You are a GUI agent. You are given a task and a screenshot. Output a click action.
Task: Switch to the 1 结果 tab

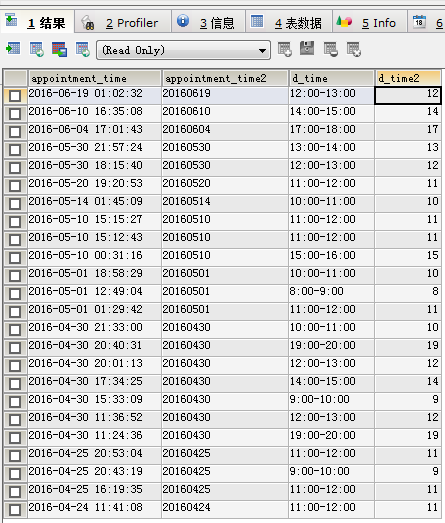pyautogui.click(x=37, y=22)
